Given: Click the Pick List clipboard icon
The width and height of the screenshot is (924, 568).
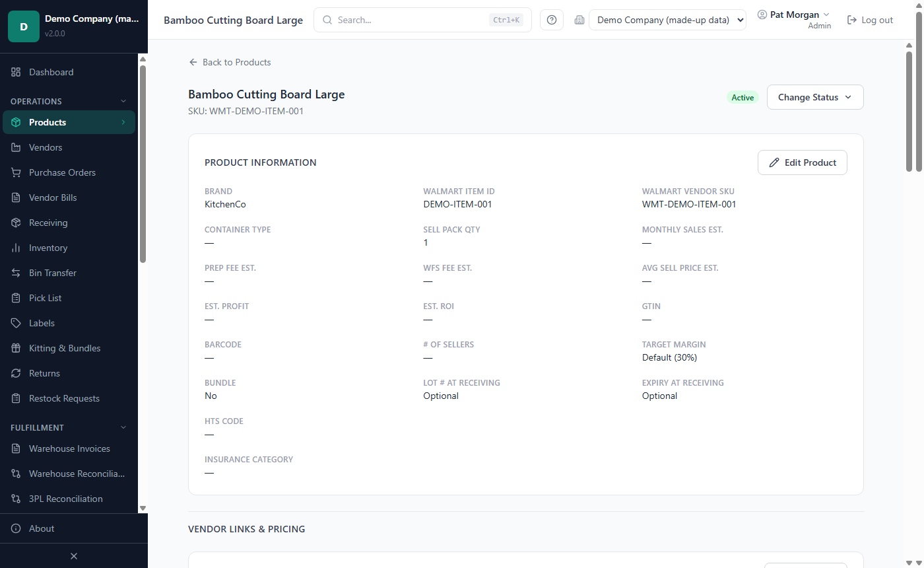Looking at the screenshot, I should click(16, 298).
